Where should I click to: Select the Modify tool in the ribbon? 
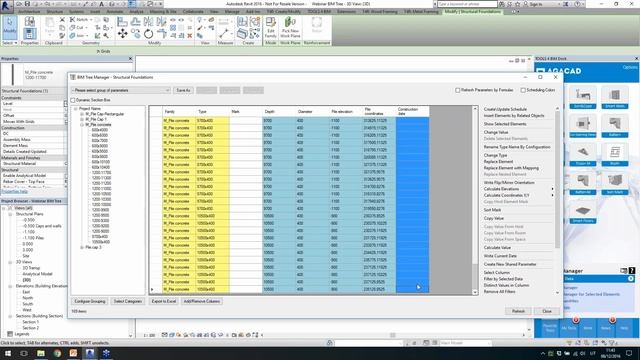(9, 27)
